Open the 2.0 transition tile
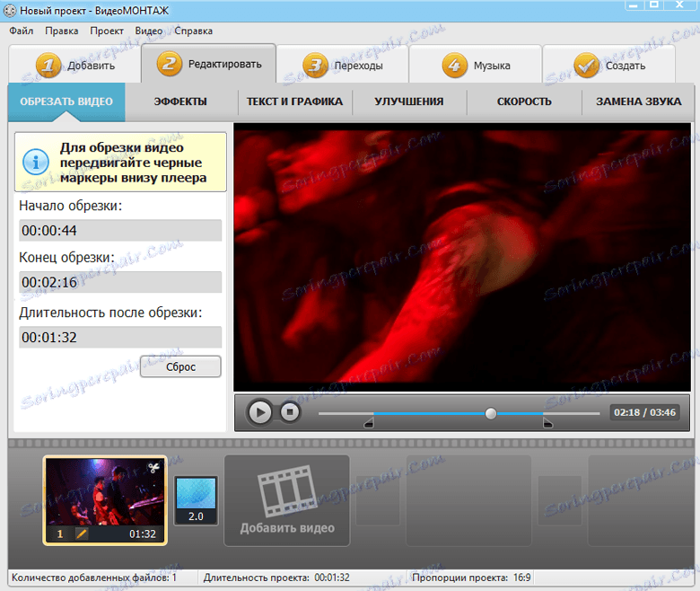The height and width of the screenshot is (591, 700). [x=196, y=500]
